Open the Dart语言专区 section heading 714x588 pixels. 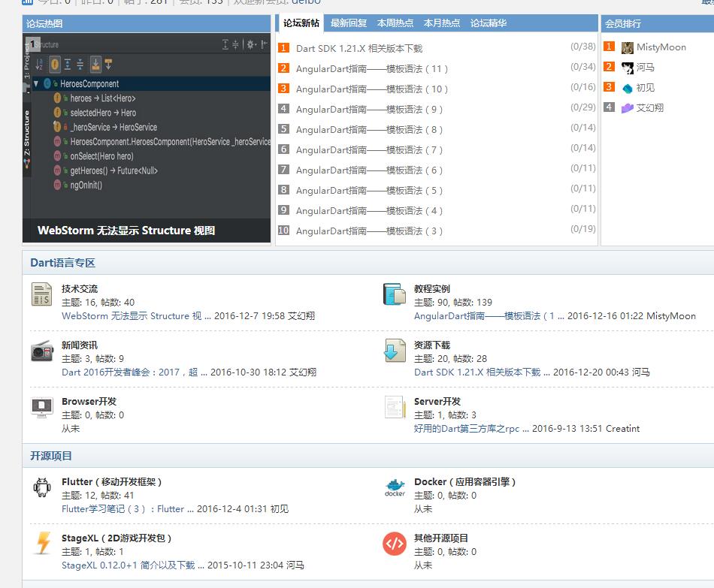click(62, 263)
